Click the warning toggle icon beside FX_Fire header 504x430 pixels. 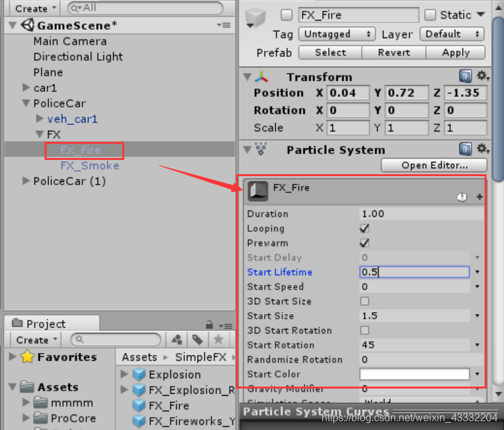pyautogui.click(x=461, y=197)
